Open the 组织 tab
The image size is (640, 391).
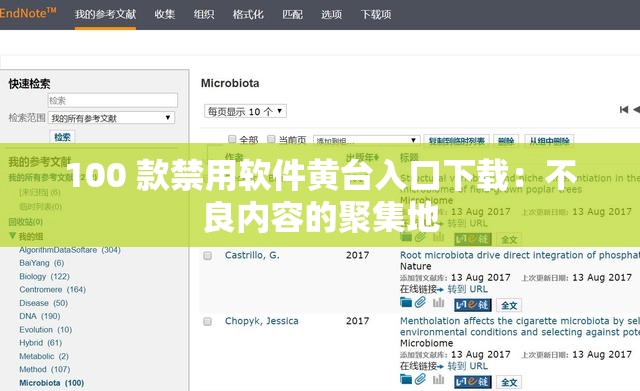pyautogui.click(x=204, y=14)
